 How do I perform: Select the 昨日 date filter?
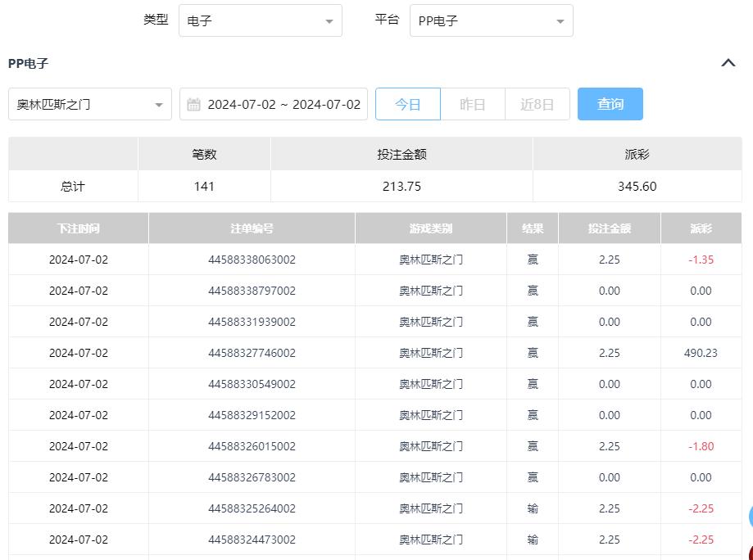pyautogui.click(x=472, y=104)
